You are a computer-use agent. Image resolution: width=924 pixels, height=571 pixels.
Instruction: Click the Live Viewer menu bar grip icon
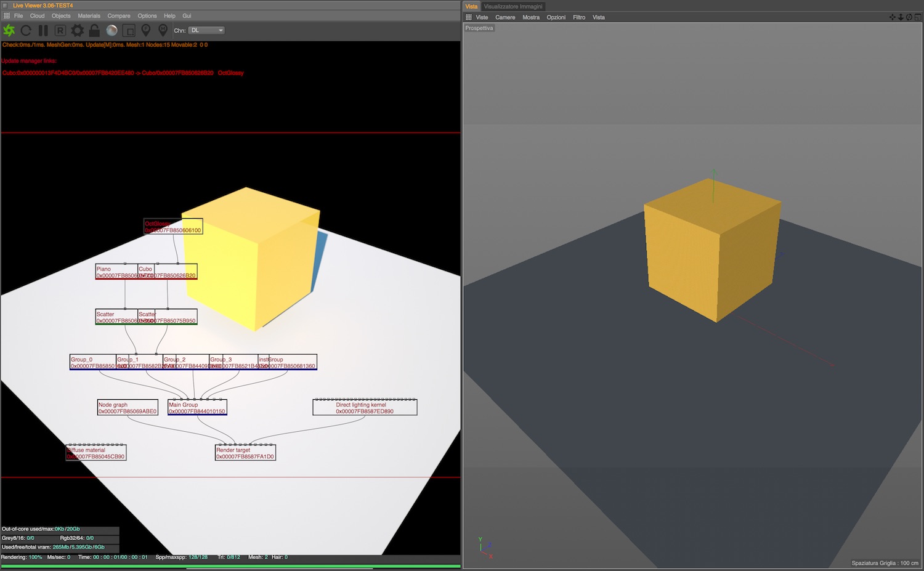click(6, 16)
